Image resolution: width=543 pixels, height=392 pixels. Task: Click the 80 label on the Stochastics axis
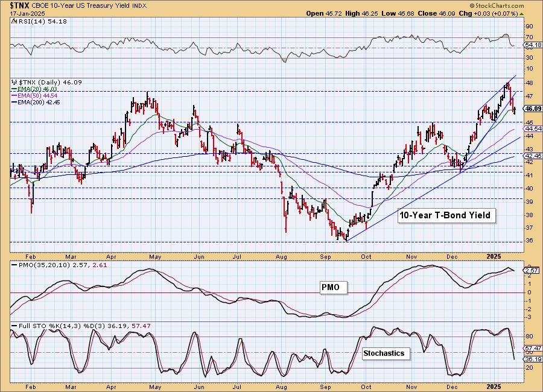[x=530, y=337]
